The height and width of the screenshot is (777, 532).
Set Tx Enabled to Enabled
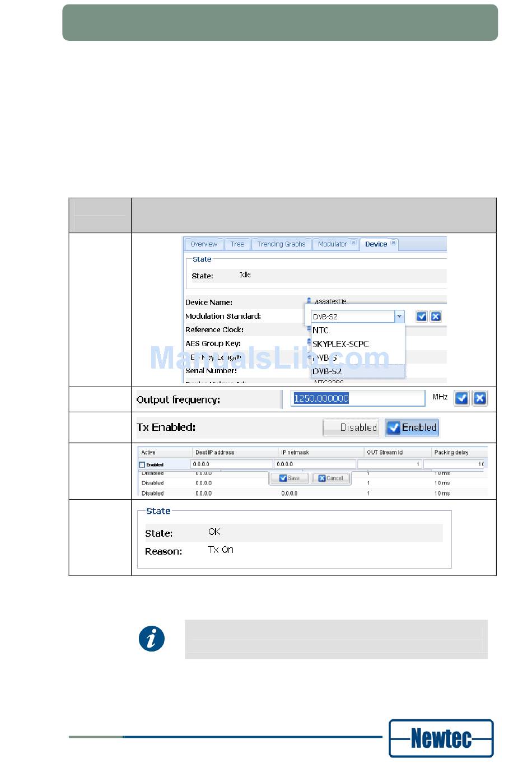click(412, 427)
